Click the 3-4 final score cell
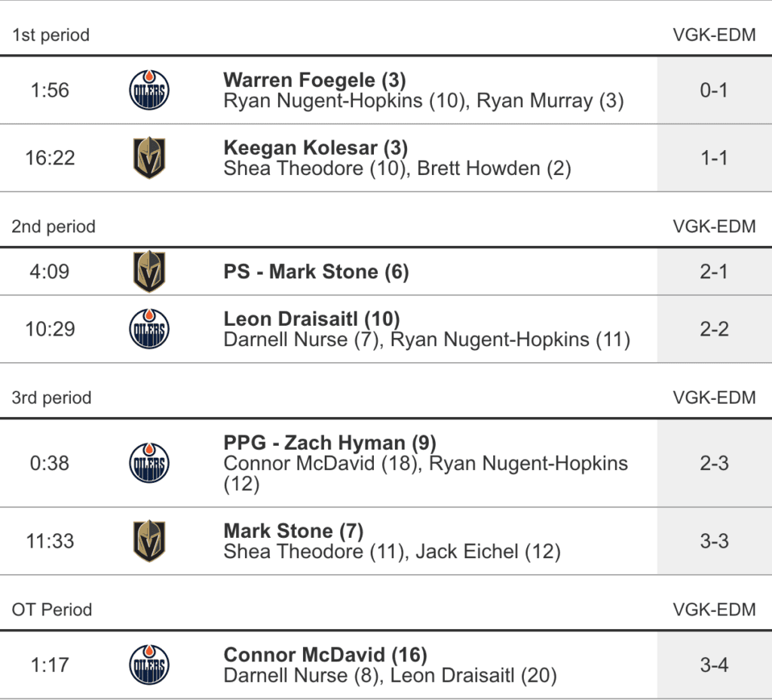 [714, 665]
